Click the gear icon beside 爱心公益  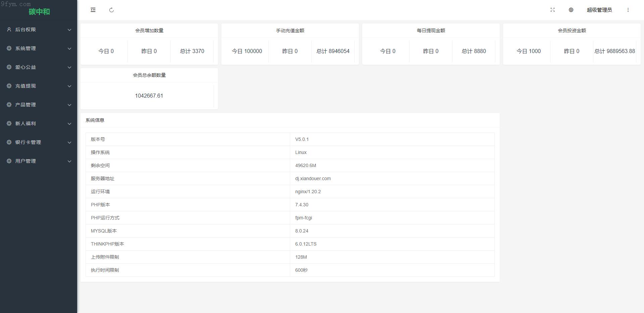9,67
